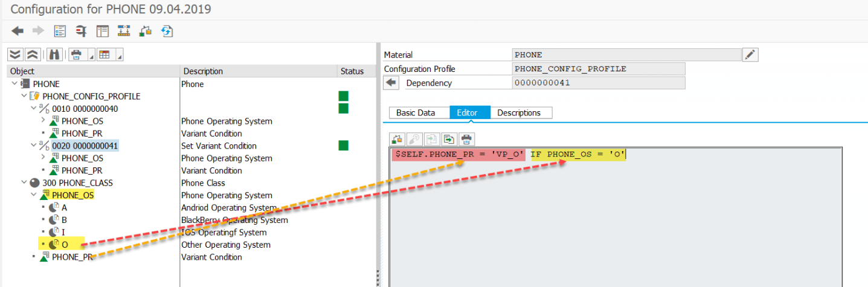
Task: Click 'Phone Class' description text
Action: [x=203, y=182]
